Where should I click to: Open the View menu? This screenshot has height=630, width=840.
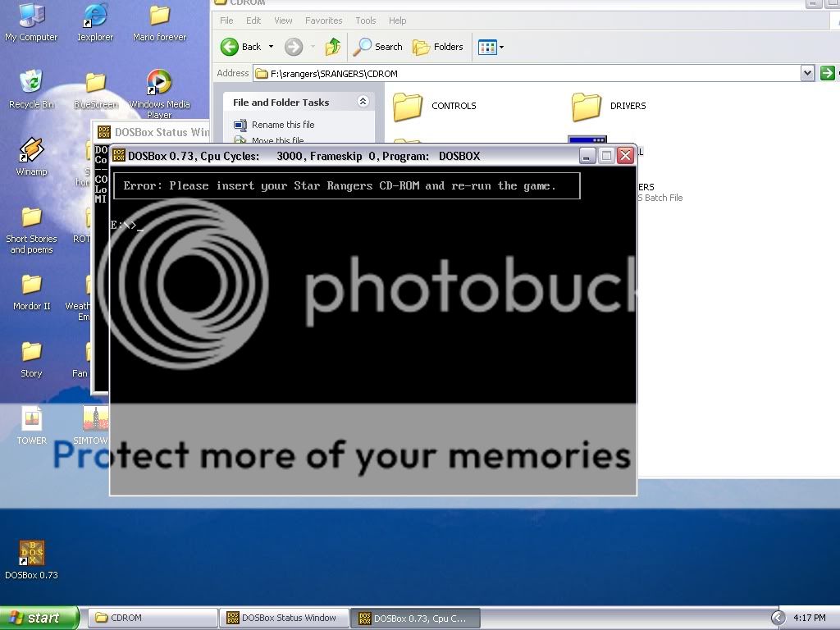pos(283,21)
